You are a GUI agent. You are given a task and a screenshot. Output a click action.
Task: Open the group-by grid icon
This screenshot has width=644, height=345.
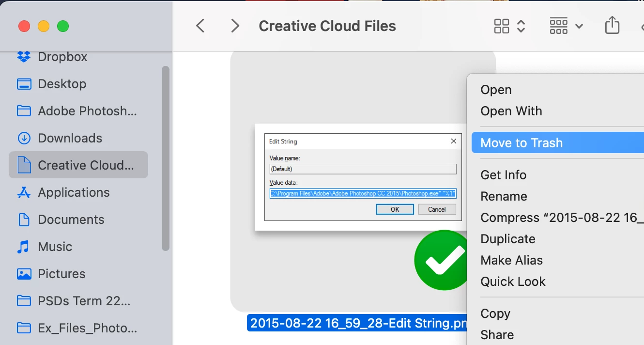(558, 26)
